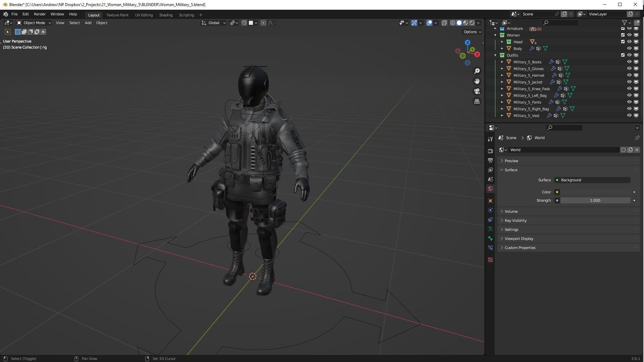644x362 pixels.
Task: Open the Tool properties tab
Action: tap(490, 139)
